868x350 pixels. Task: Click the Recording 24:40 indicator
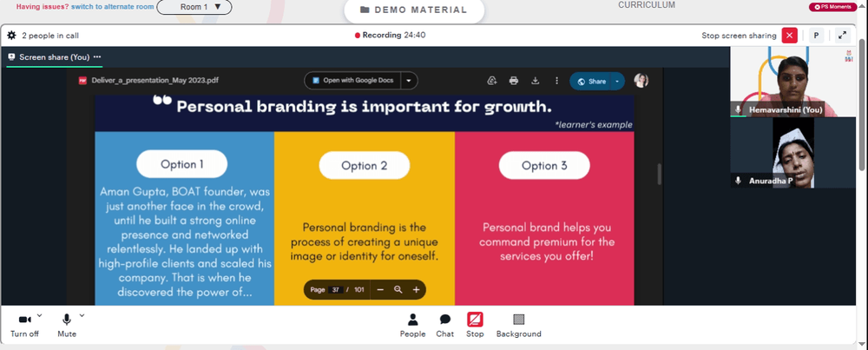tap(391, 35)
